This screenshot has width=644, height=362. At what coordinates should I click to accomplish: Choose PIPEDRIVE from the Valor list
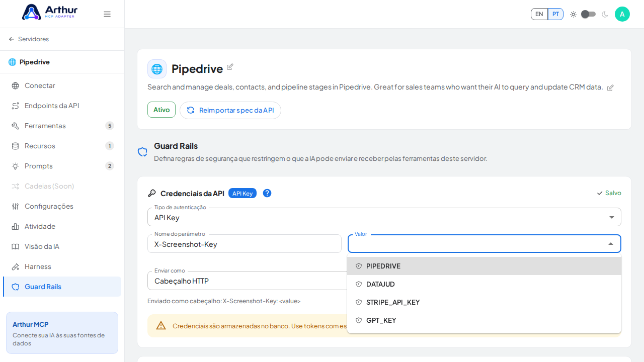[x=484, y=266]
